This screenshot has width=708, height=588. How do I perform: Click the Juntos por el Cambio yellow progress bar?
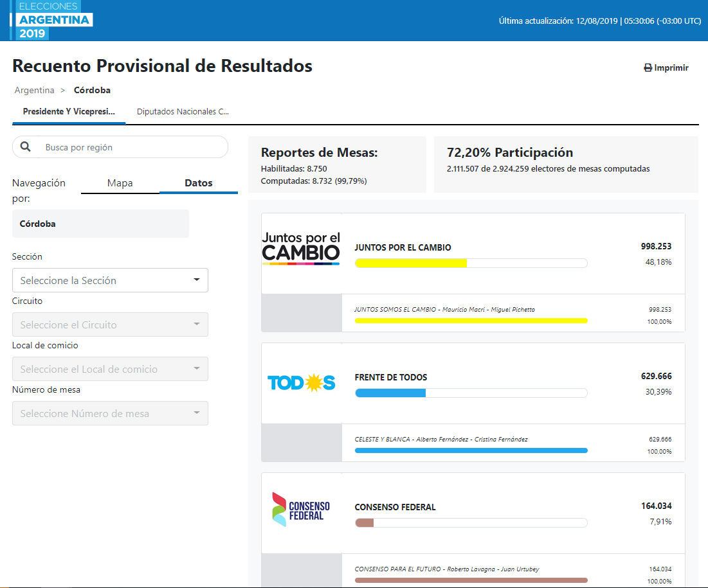pos(471,263)
